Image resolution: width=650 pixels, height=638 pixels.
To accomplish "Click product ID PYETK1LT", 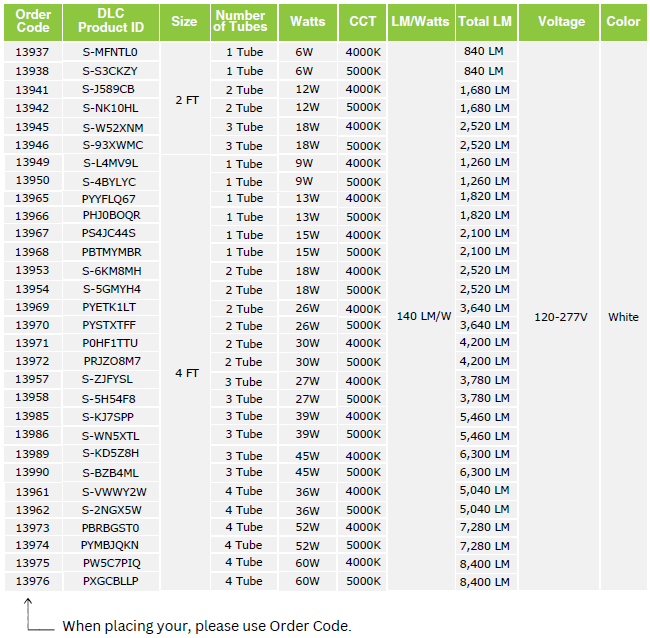I will coord(109,307).
